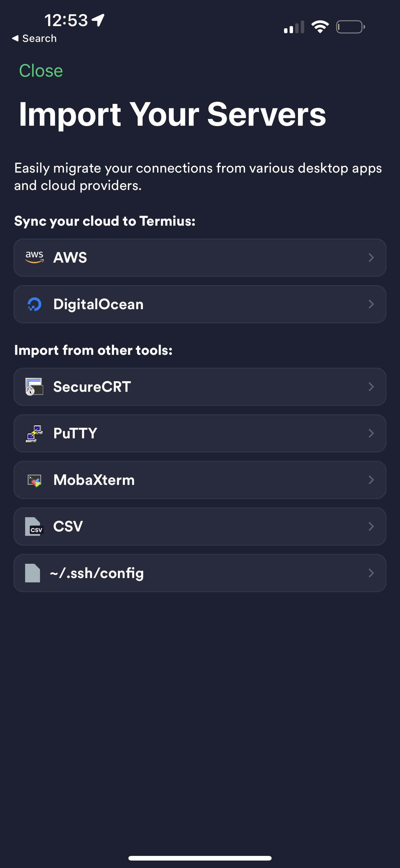Tap the PuTTY app icon

click(x=34, y=433)
